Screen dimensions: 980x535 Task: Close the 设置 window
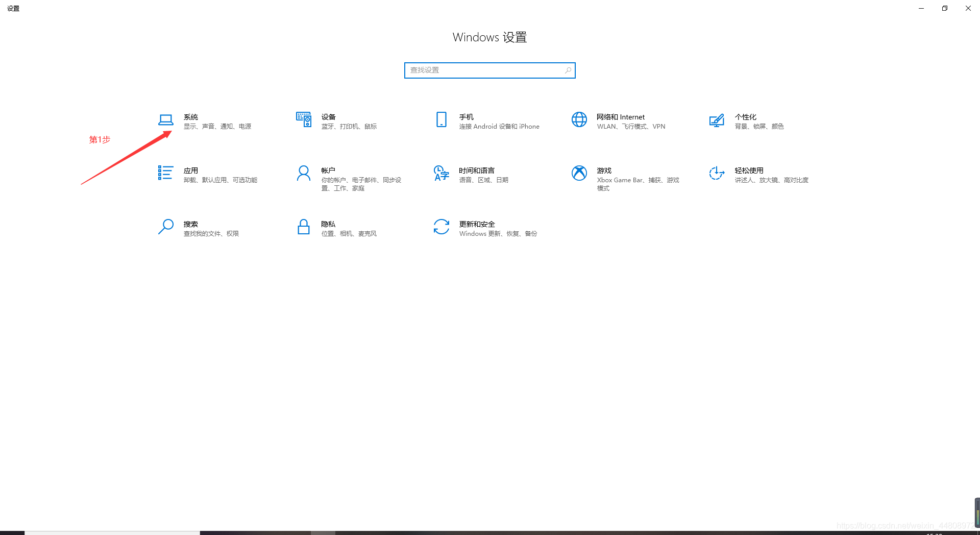tap(968, 8)
